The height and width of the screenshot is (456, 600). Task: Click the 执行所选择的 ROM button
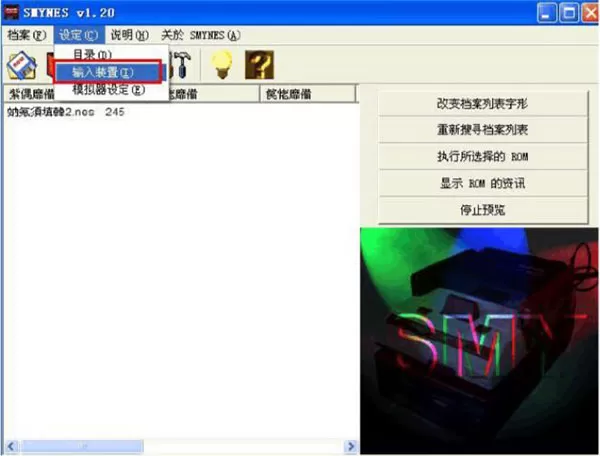[483, 156]
